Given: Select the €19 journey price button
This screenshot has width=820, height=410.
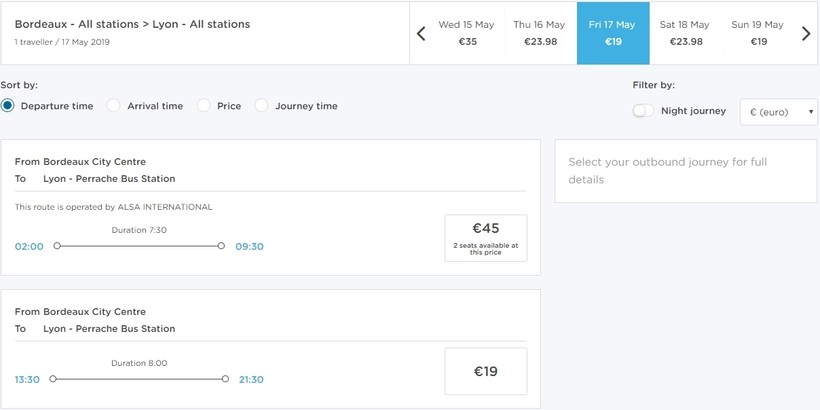Looking at the screenshot, I should [485, 372].
